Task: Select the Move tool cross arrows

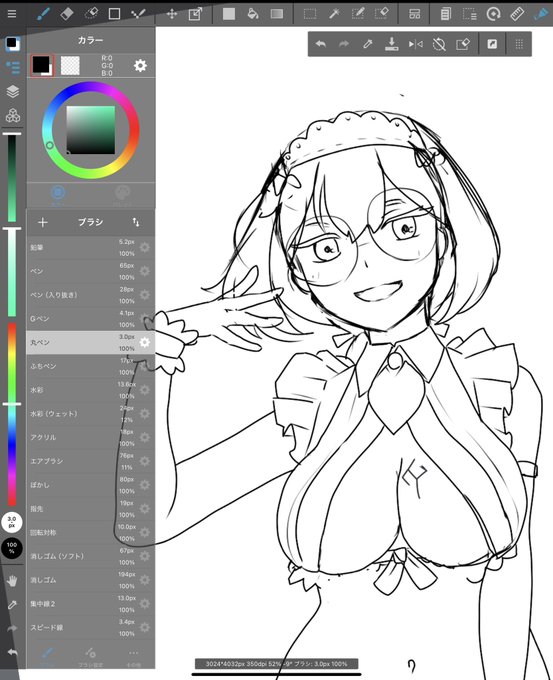Action: [172, 14]
